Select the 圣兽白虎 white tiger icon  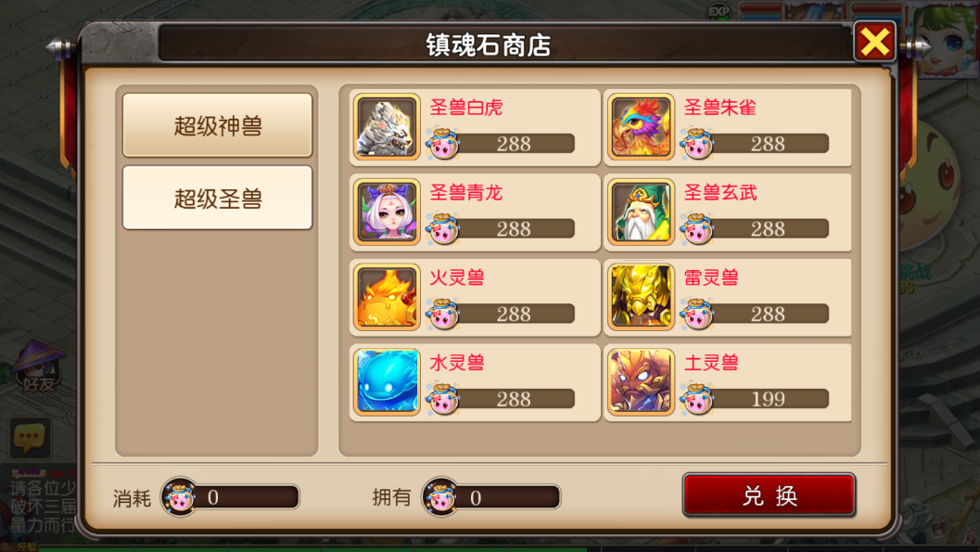click(x=387, y=127)
